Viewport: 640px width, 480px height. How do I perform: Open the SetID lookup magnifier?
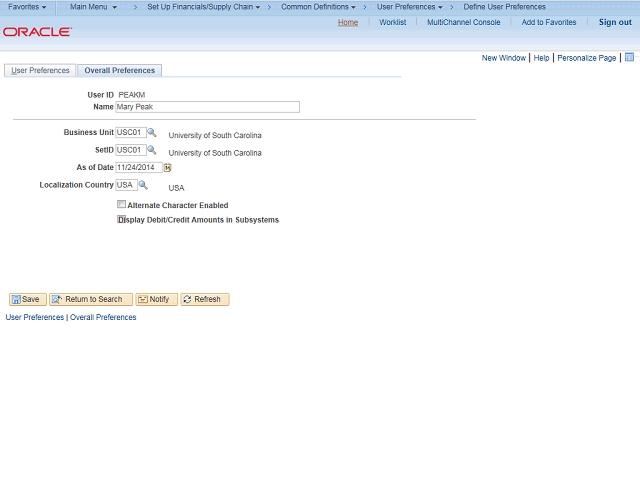151,150
